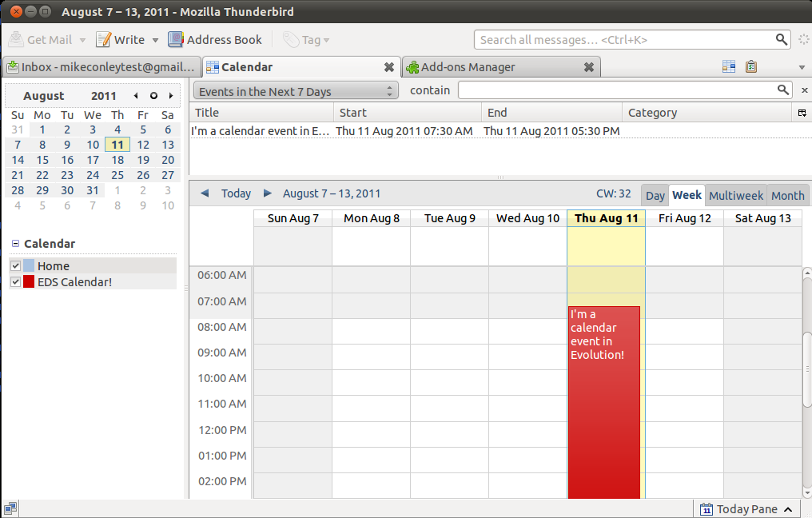The height and width of the screenshot is (518, 812).
Task: Close the event search pane
Action: (x=804, y=90)
